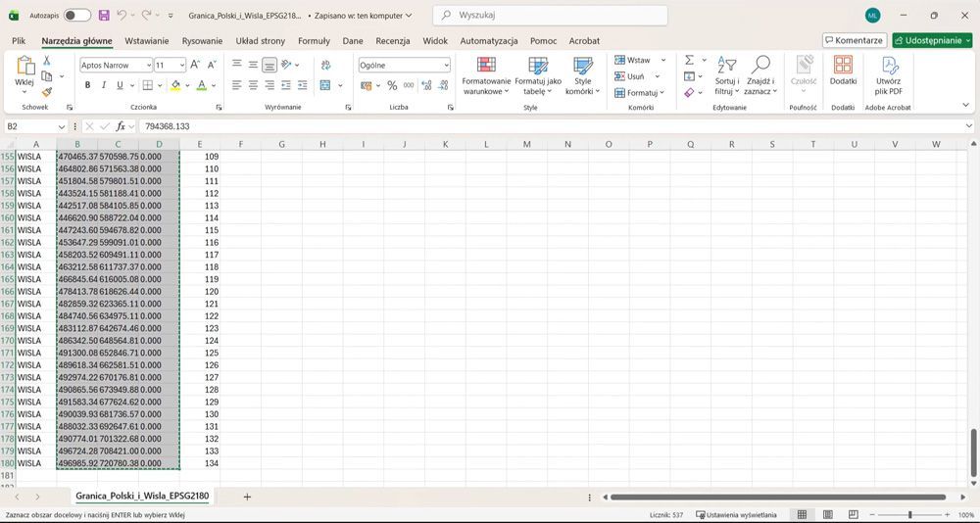Click the decrease indent icon
The image size is (980, 523).
(x=286, y=85)
